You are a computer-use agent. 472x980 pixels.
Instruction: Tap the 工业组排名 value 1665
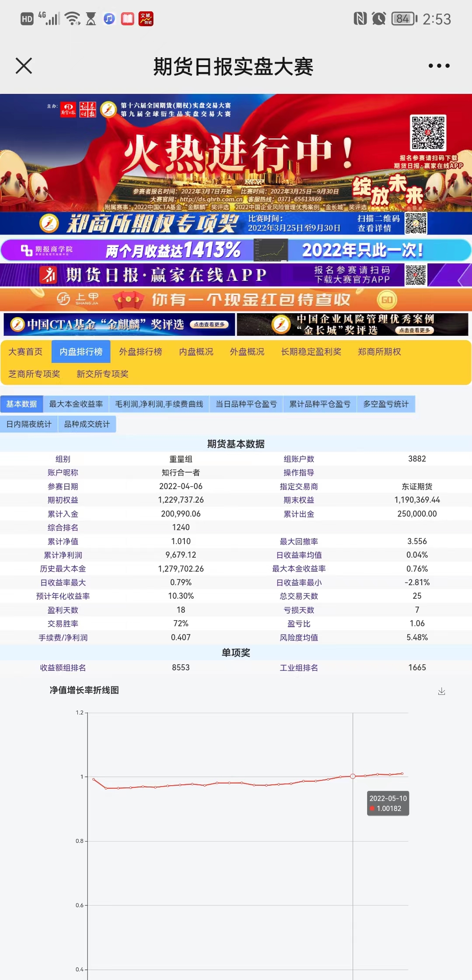click(x=417, y=667)
